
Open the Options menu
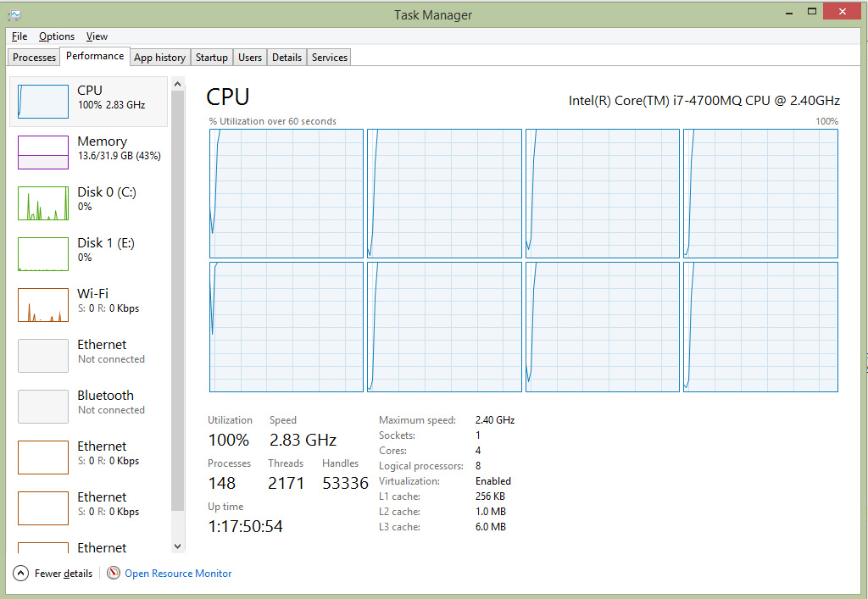(x=57, y=36)
